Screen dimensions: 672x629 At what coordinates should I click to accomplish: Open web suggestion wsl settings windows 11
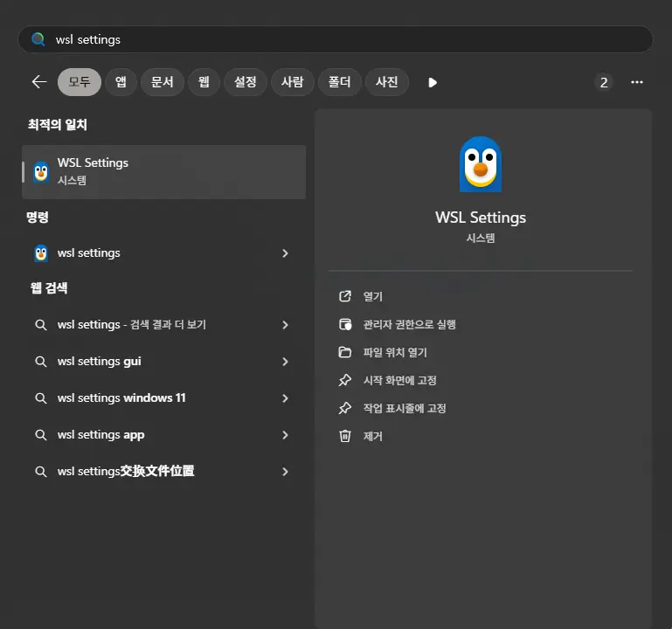163,398
